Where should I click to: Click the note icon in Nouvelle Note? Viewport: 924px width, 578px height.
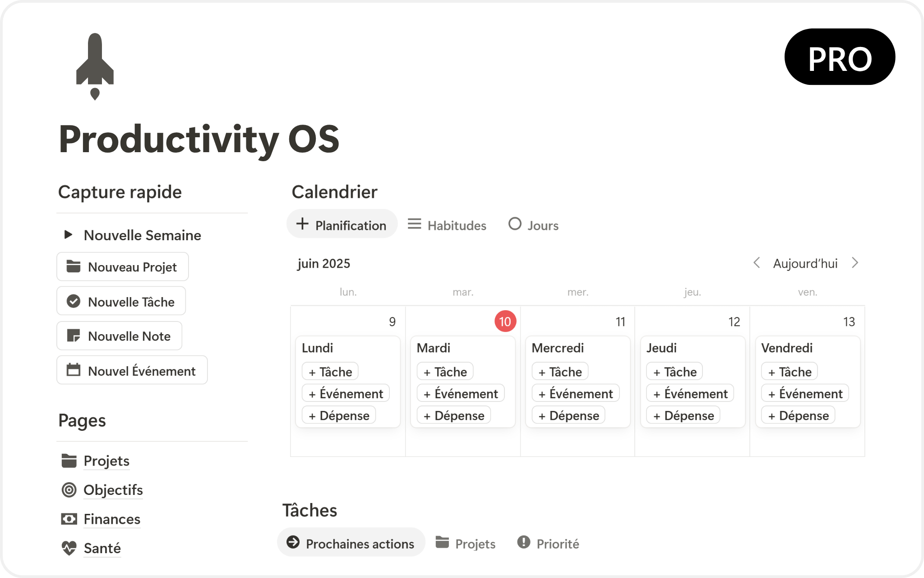pos(74,336)
